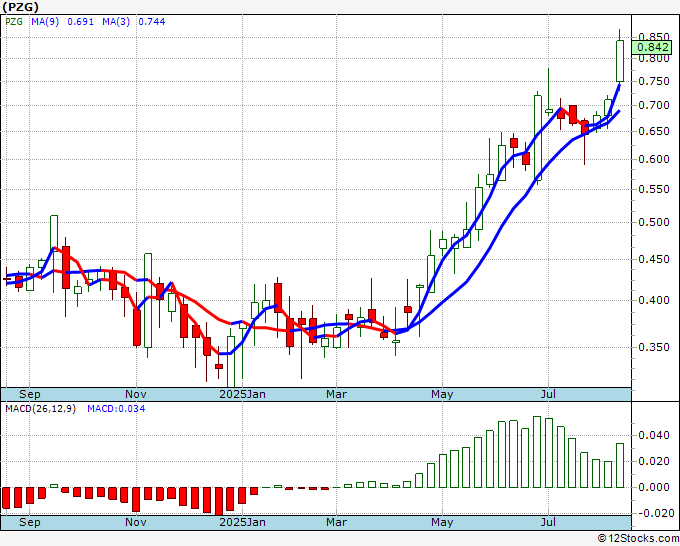The height and width of the screenshot is (546, 680).
Task: Select the 0.700 price axis label
Action: click(654, 105)
